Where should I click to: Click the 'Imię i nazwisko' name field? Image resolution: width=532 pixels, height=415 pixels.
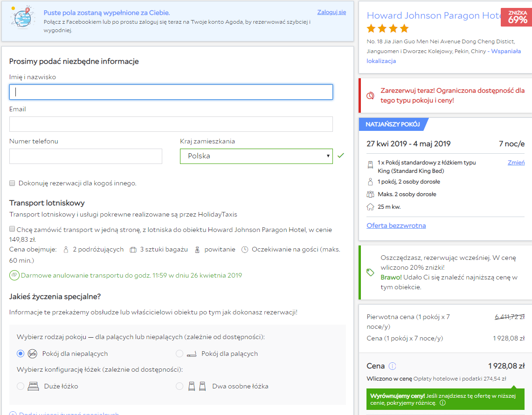(x=171, y=92)
